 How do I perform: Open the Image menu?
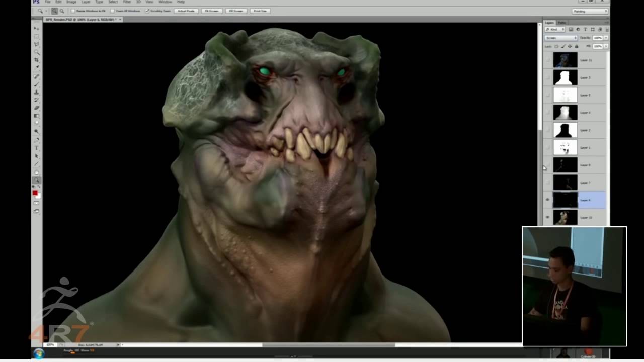pyautogui.click(x=72, y=2)
